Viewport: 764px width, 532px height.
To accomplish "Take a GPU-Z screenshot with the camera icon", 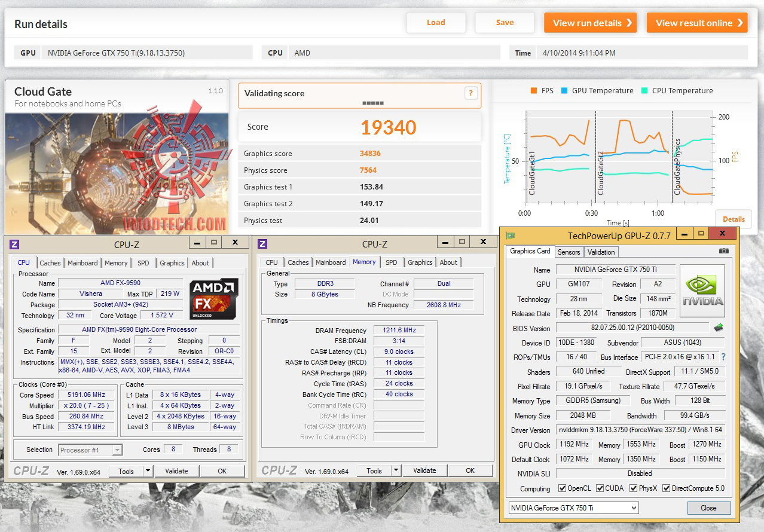I will pyautogui.click(x=724, y=251).
